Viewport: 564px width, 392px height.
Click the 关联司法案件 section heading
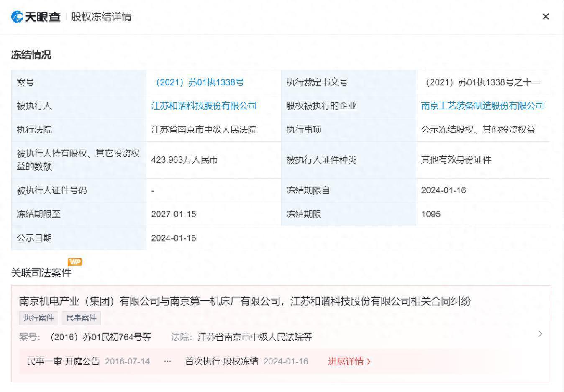point(41,273)
